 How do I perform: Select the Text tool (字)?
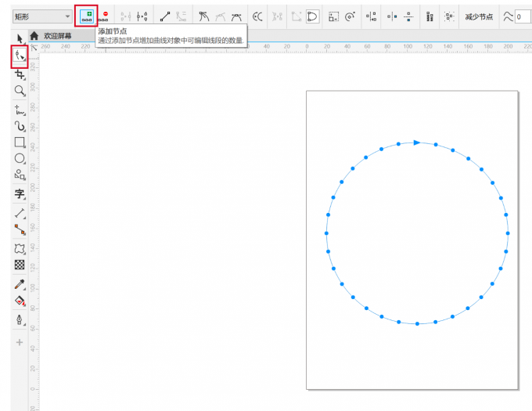pyautogui.click(x=20, y=194)
